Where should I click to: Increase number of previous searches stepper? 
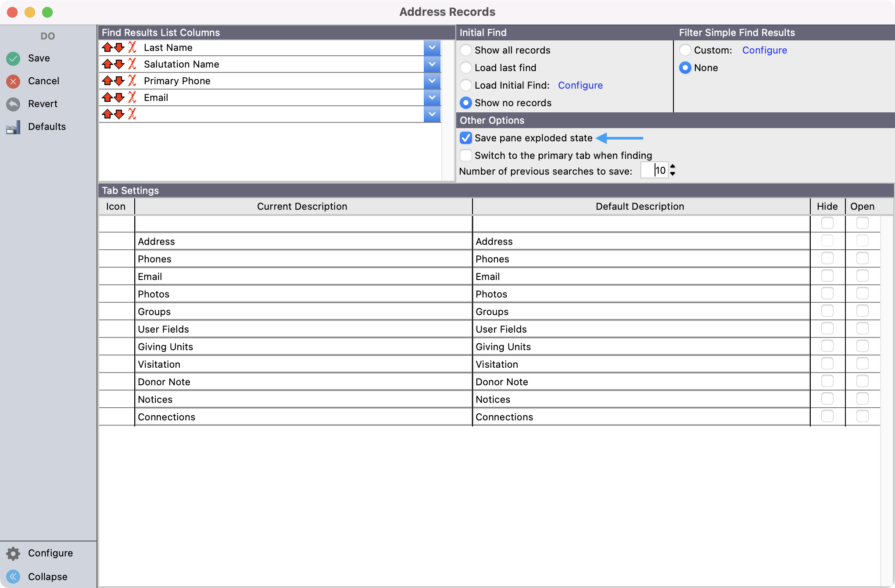(673, 166)
